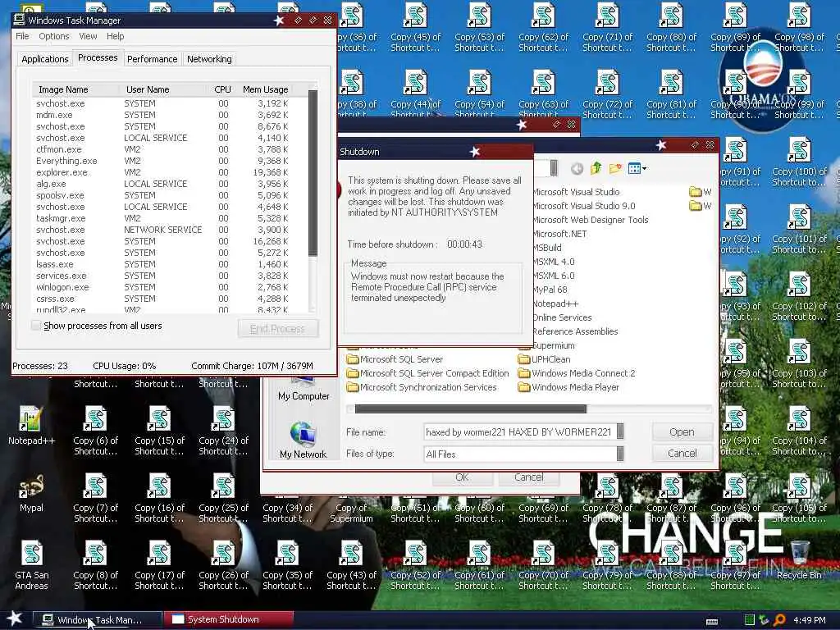Open UPHClean folder
Viewport: 840px width, 630px height.
[545, 359]
